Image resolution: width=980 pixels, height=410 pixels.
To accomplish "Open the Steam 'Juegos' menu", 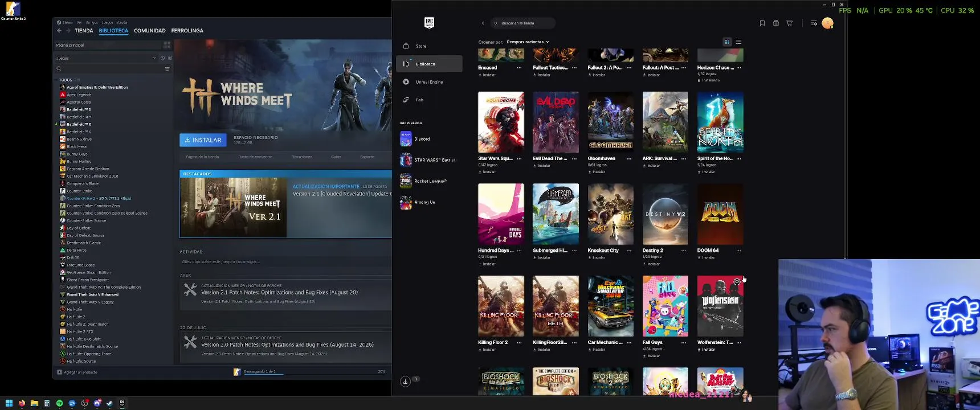I will 107,23.
